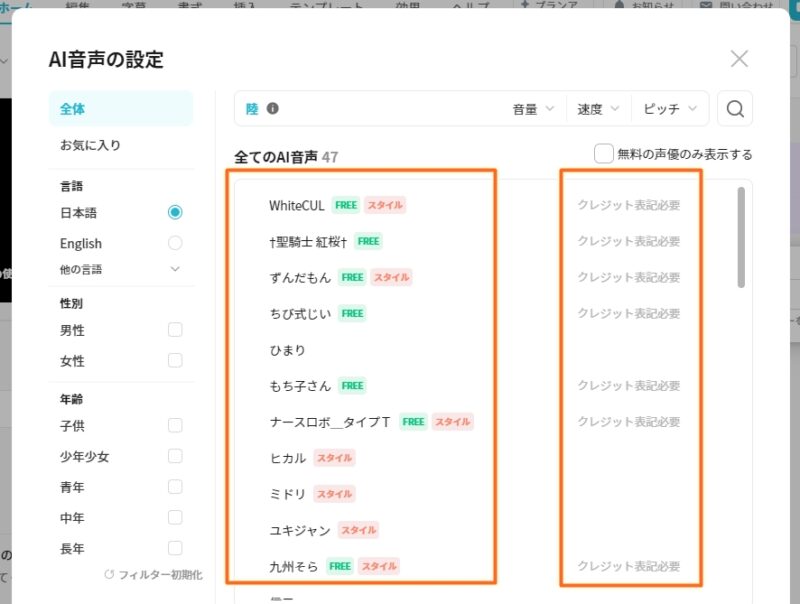Click クレジット表記必要 in the ずんだもん row

[x=629, y=278]
